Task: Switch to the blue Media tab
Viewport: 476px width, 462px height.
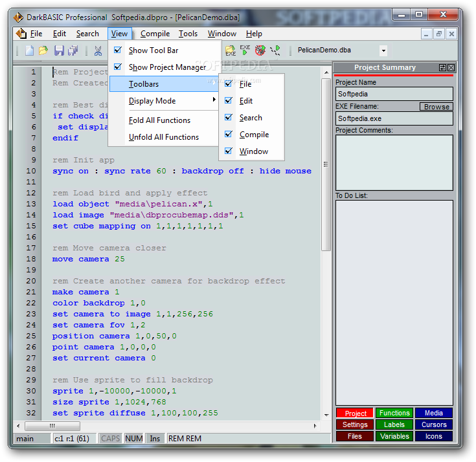Action: pos(434,413)
